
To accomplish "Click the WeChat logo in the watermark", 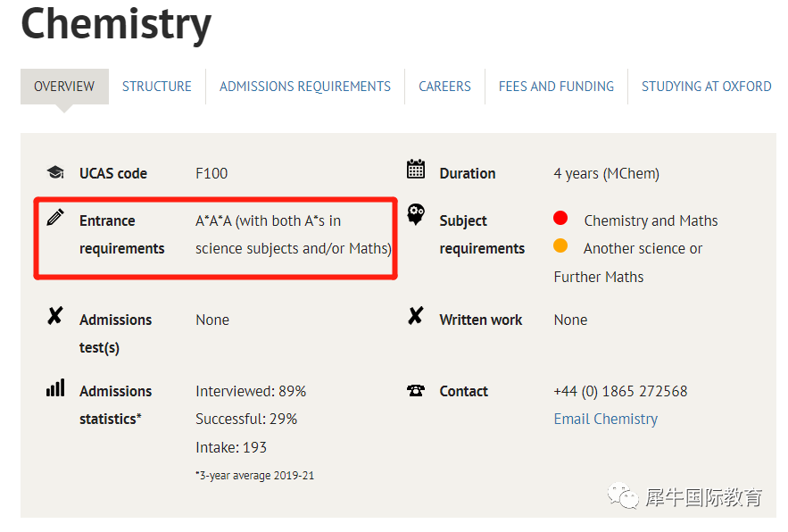I will (x=623, y=495).
